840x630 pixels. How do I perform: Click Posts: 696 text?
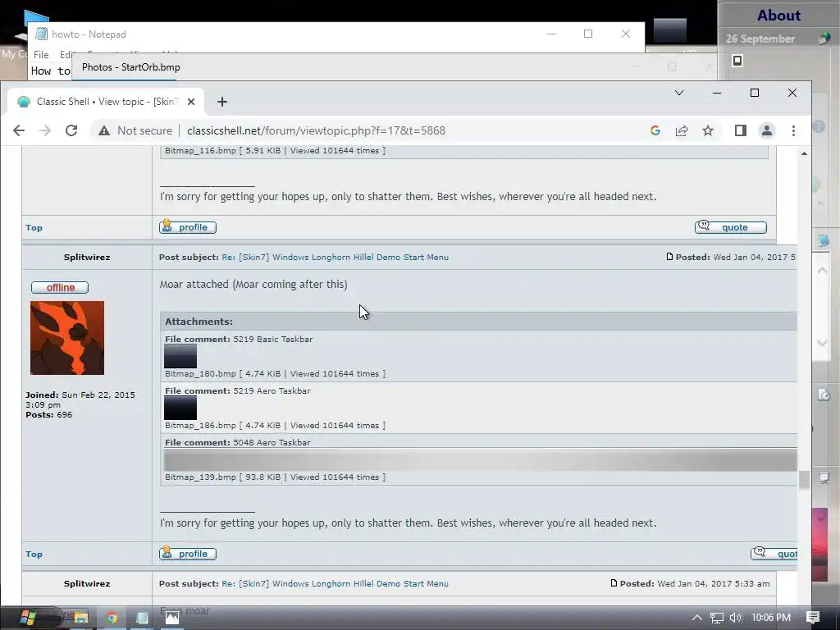[x=48, y=414]
